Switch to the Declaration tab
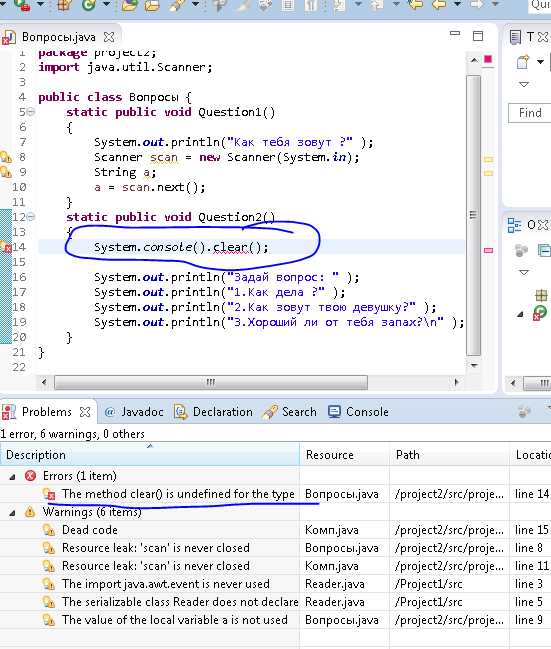551x649 pixels. pyautogui.click(x=214, y=412)
